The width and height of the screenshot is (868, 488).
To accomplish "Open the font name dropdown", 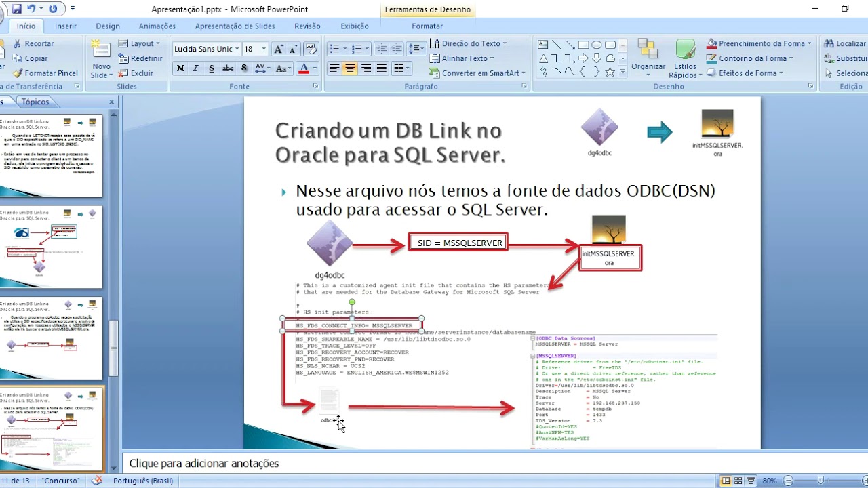I will point(237,49).
